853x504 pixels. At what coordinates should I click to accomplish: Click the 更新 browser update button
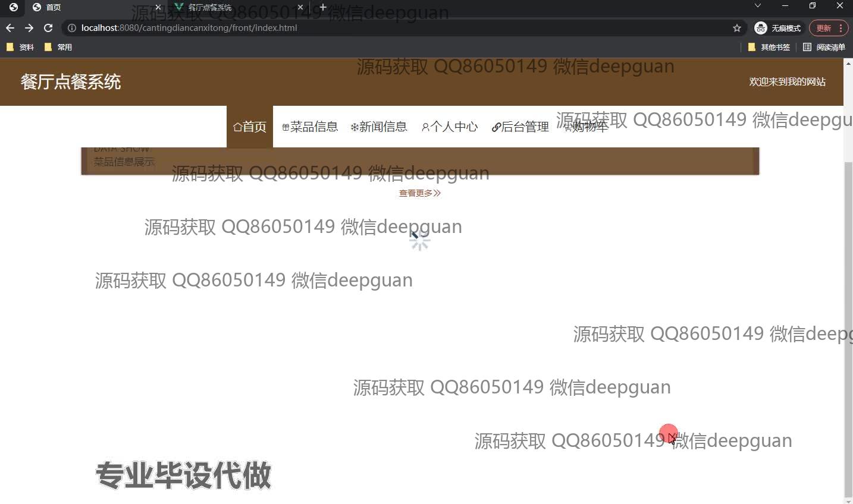[x=824, y=28]
